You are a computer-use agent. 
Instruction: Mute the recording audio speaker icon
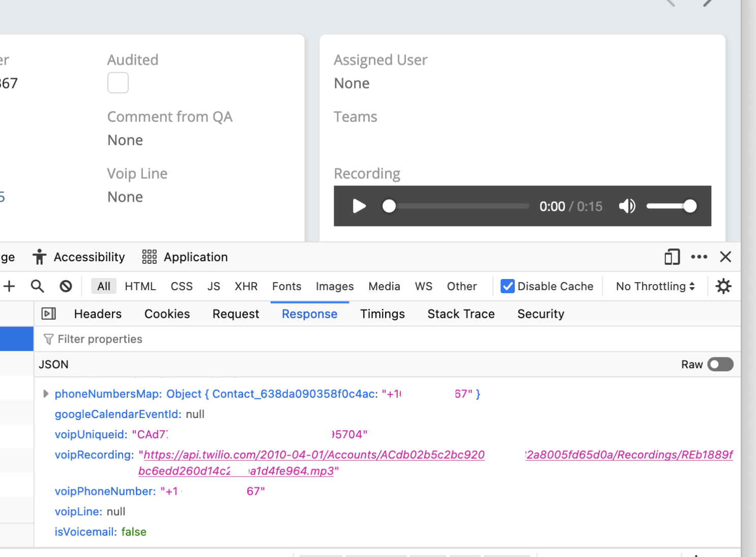point(627,206)
